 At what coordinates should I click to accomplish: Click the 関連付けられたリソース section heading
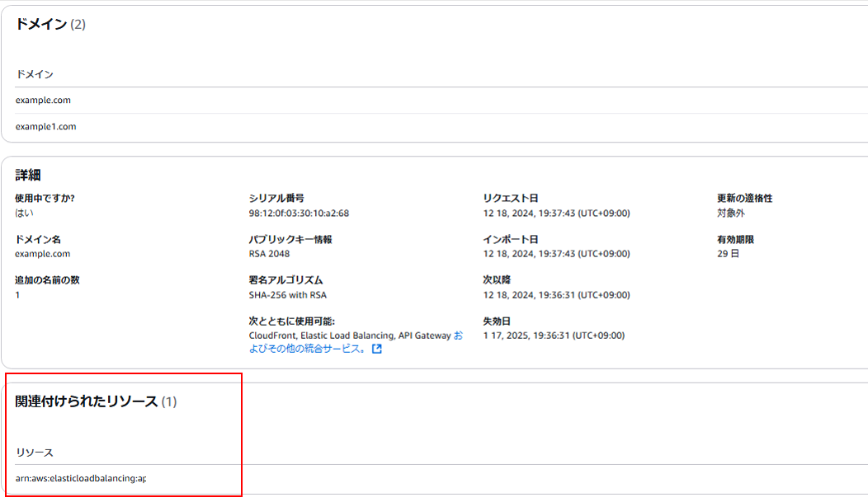click(96, 401)
